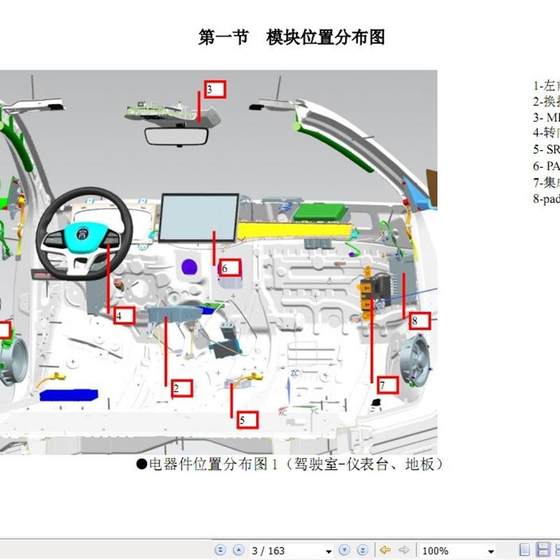Click the number 5 label in the diagram

pos(247,420)
